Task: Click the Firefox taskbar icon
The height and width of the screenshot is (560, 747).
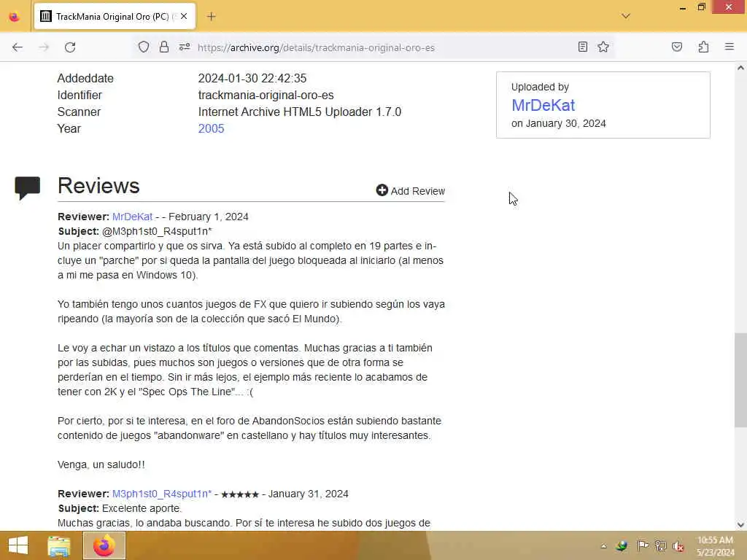Action: 104,545
